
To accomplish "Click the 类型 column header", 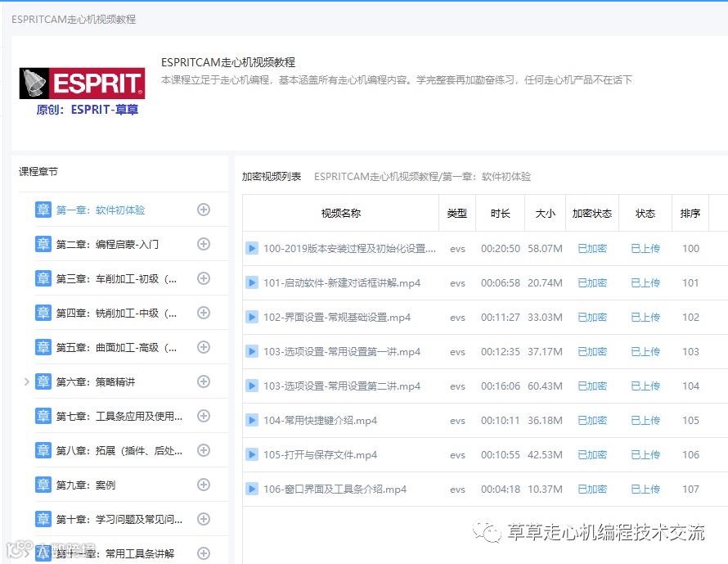I will pyautogui.click(x=457, y=214).
